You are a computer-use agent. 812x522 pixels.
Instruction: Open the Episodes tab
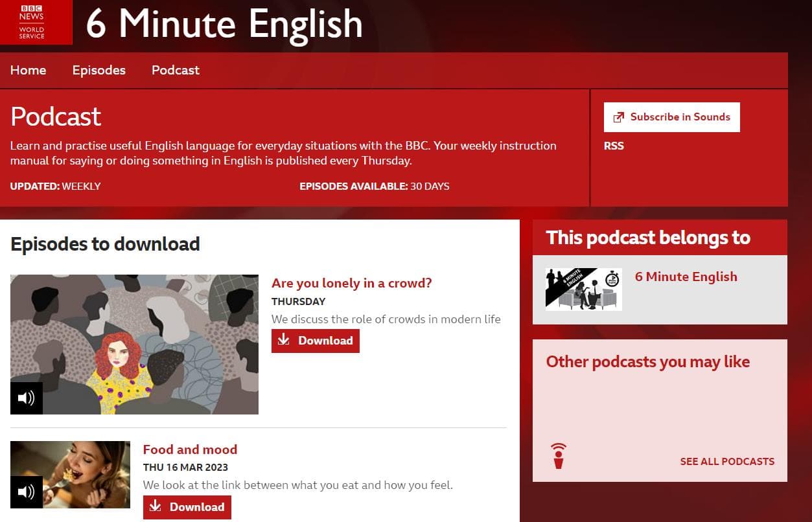coord(99,70)
